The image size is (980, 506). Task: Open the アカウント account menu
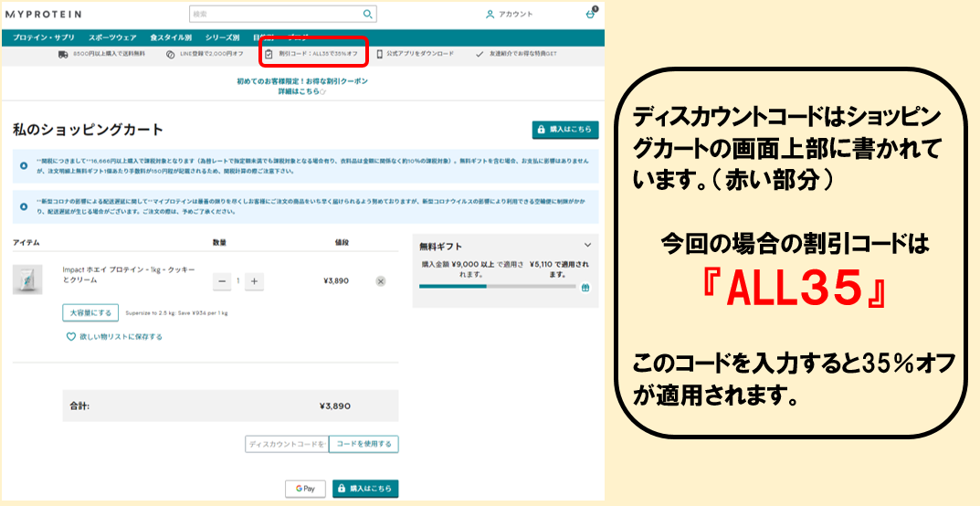click(x=510, y=14)
